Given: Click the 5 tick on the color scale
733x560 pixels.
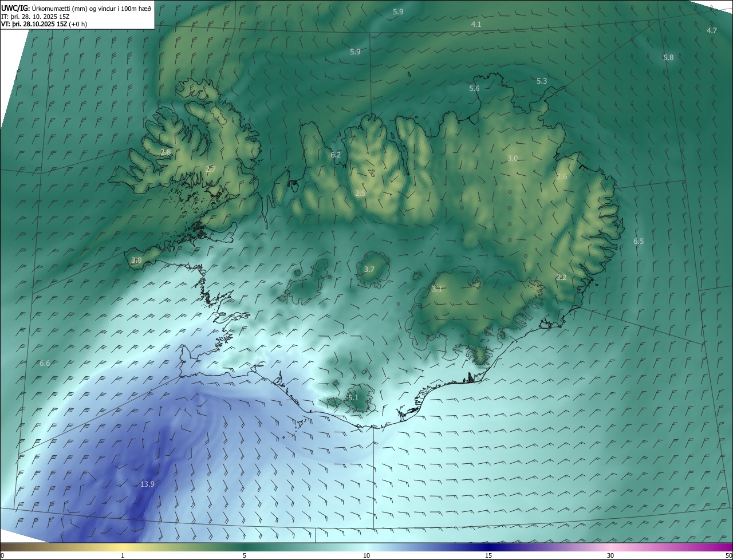Looking at the screenshot, I should [245, 555].
